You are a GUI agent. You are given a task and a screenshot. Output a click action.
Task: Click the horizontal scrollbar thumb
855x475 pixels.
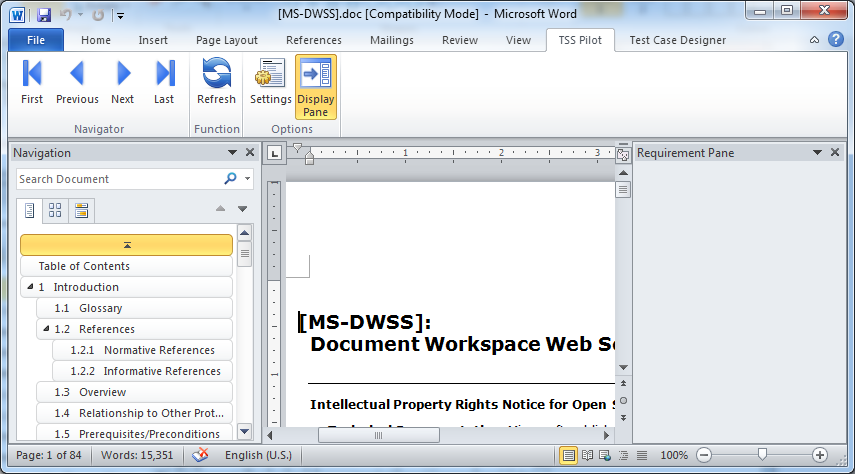378,435
